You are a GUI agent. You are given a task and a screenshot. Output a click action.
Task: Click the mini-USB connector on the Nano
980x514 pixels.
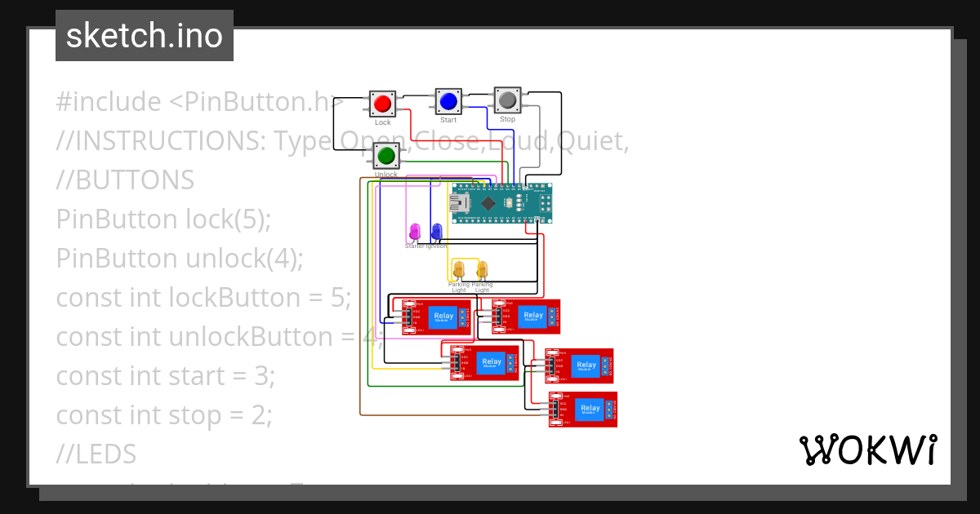(x=460, y=202)
